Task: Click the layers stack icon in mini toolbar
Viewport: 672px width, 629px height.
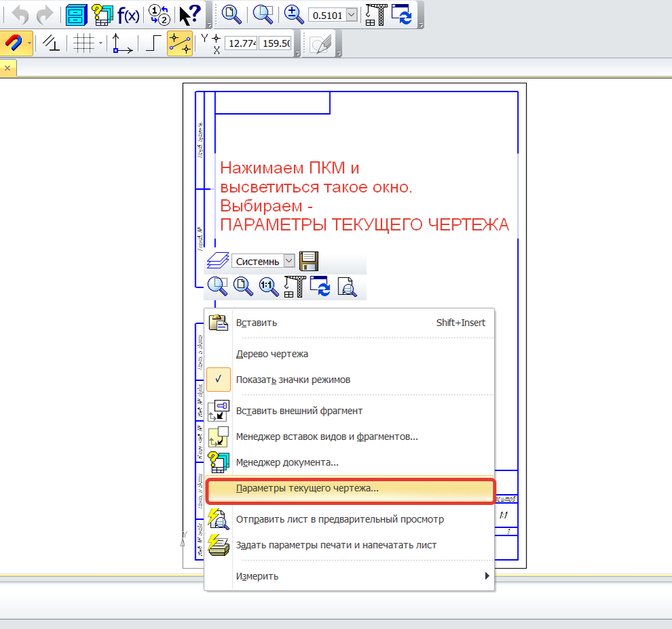Action: click(x=218, y=260)
